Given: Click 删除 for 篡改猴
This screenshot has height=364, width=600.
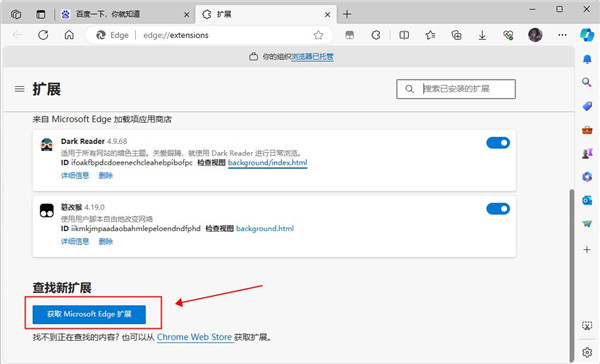Looking at the screenshot, I should (106, 241).
